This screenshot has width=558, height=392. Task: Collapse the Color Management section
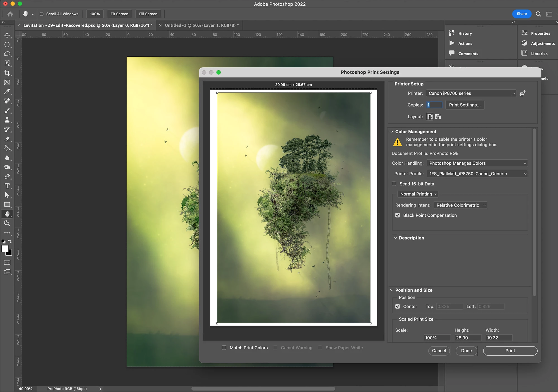[x=392, y=132]
